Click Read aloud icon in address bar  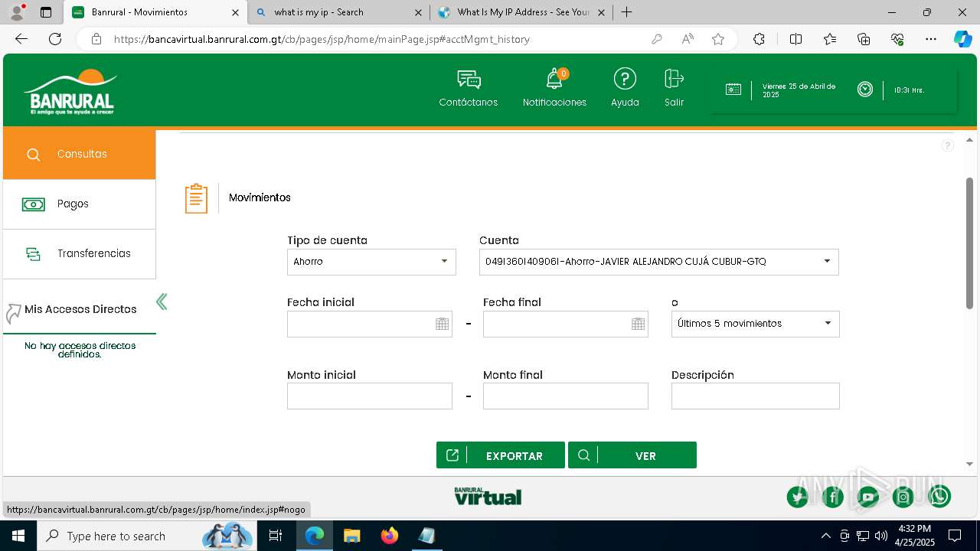(688, 39)
